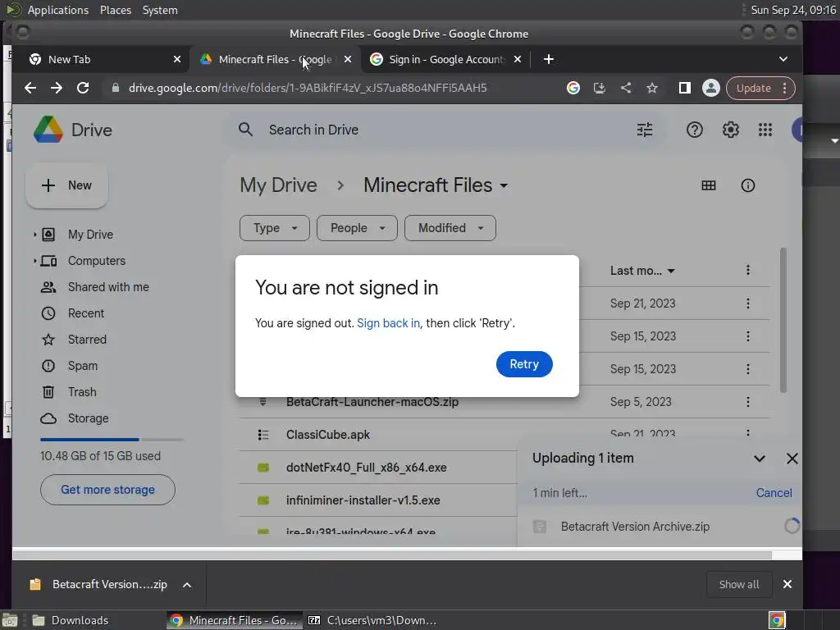Open the Type filter dropdown

274,228
